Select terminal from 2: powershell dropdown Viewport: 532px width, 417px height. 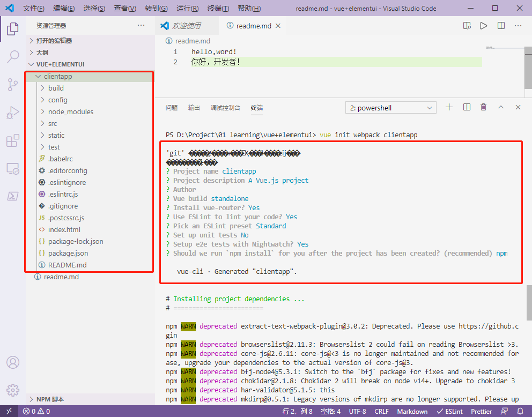391,108
